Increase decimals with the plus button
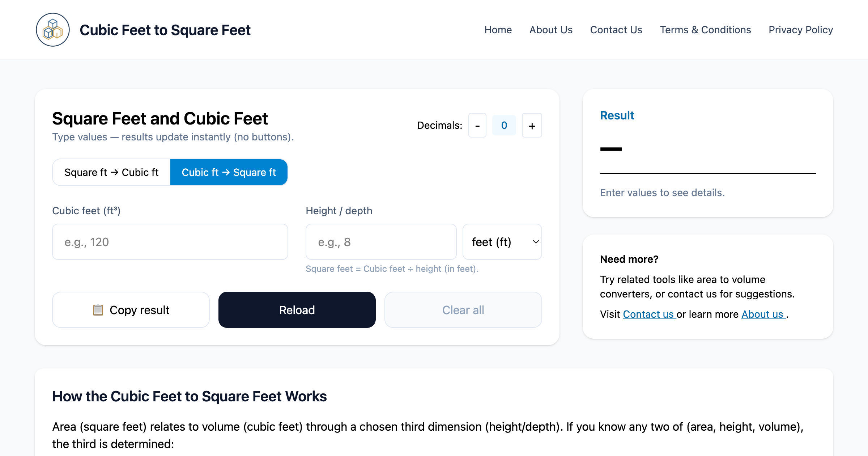The height and width of the screenshot is (456, 868). 532,126
